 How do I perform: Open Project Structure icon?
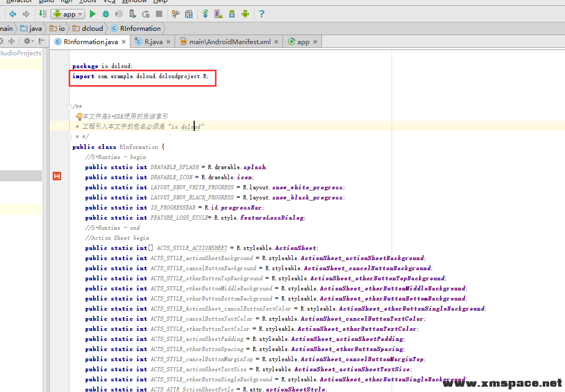[x=189, y=14]
